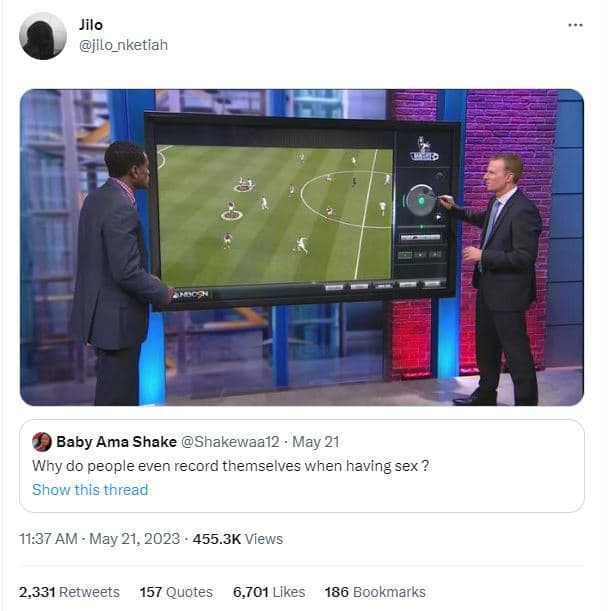Open the 2,331 Retweets list
This screenshot has width=615, height=611.
pyautogui.click(x=69, y=592)
